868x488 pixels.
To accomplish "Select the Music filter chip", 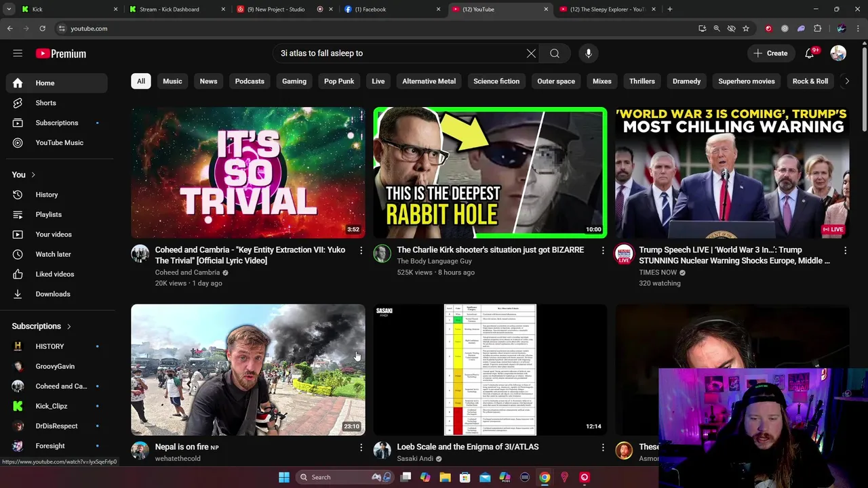I will (172, 81).
